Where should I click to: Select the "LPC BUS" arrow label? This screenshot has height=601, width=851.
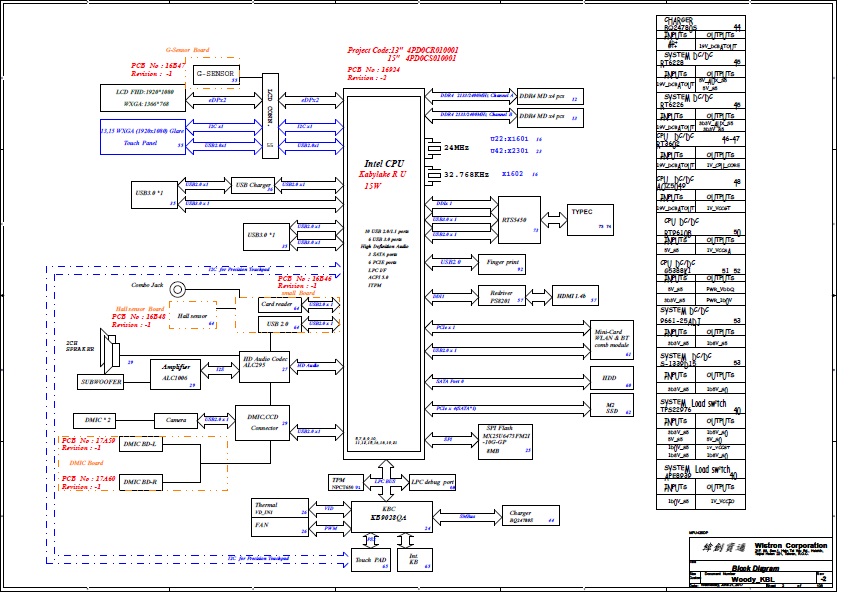click(x=385, y=482)
